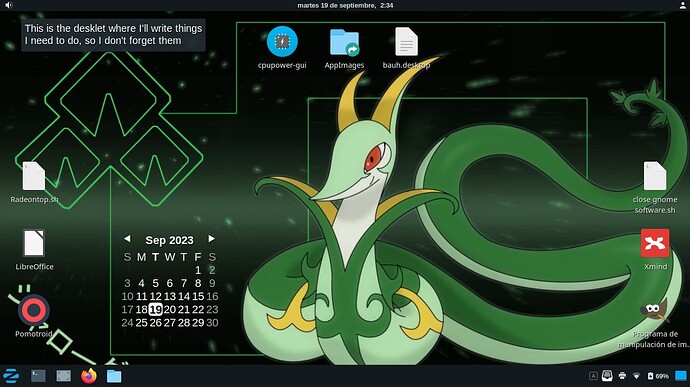Open the Zorin start menu

(11, 376)
